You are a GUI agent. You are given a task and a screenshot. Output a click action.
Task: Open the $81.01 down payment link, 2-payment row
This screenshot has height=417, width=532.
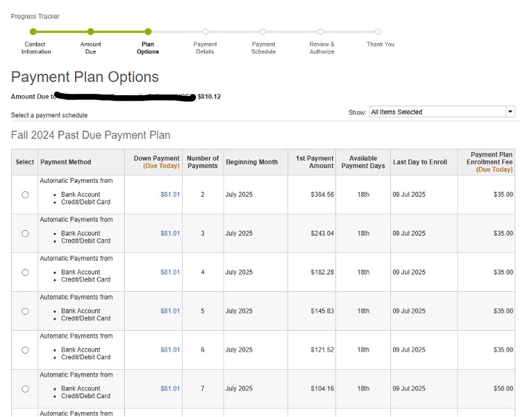[170, 195]
